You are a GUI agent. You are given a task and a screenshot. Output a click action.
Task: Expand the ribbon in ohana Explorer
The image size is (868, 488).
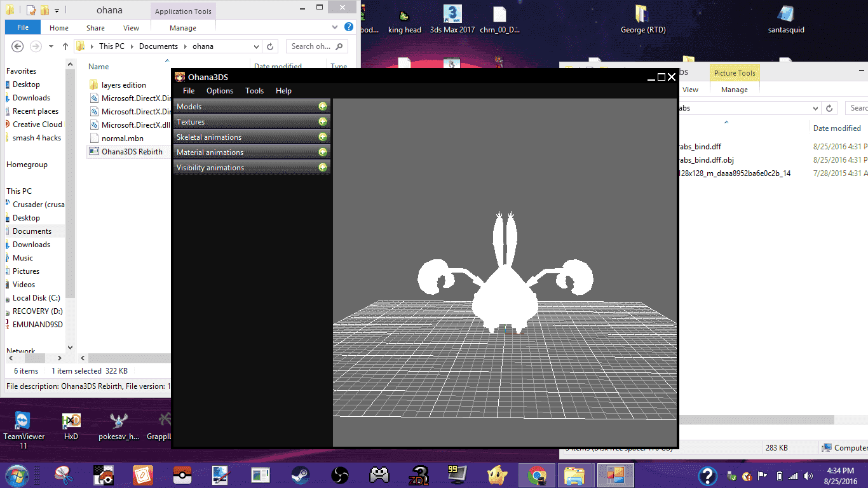point(336,27)
